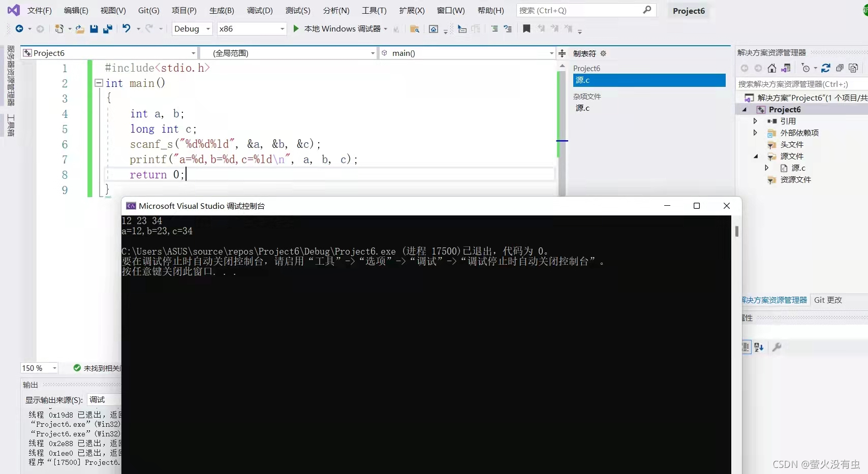Select the 资源文件 folder in Solution Explorer
The width and height of the screenshot is (868, 474).
[795, 179]
